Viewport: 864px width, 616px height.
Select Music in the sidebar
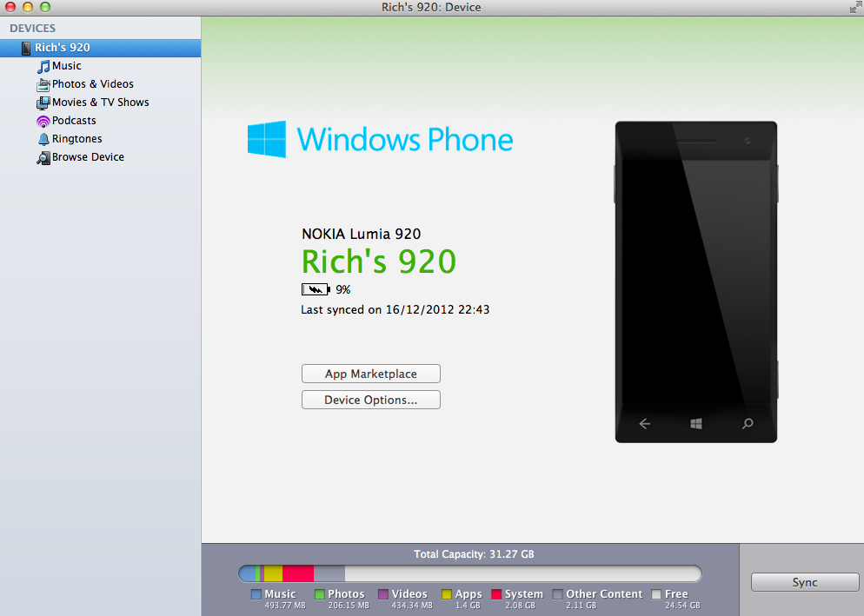(x=65, y=65)
